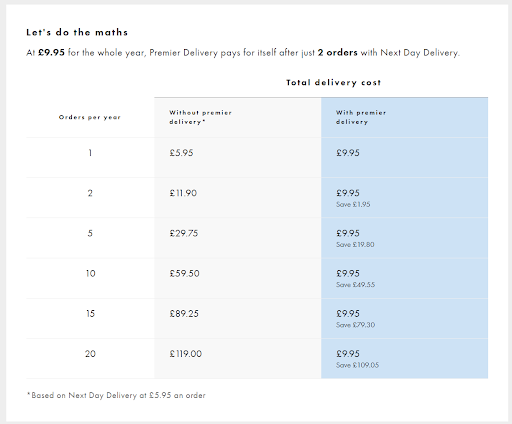Select the £119.00 cost for 20 orders
Viewport: 512px width, 424px height.
click(186, 354)
